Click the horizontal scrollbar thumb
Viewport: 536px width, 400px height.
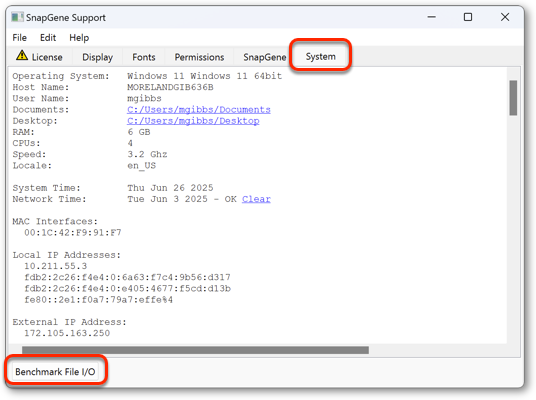click(195, 350)
